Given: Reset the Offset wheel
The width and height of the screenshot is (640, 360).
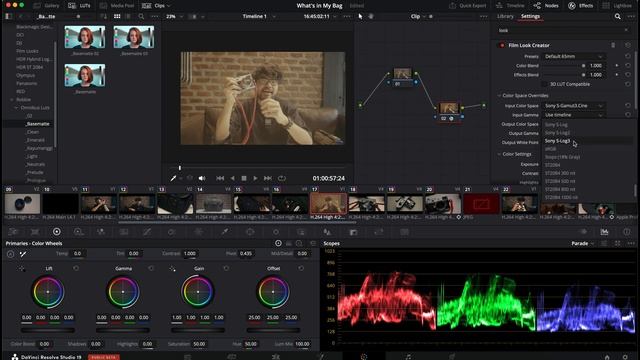Looking at the screenshot, I should click(301, 269).
